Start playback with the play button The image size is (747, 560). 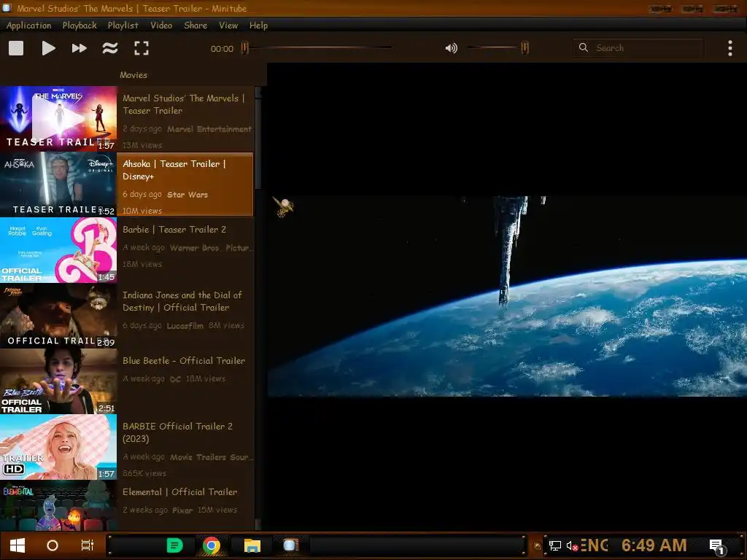[48, 48]
